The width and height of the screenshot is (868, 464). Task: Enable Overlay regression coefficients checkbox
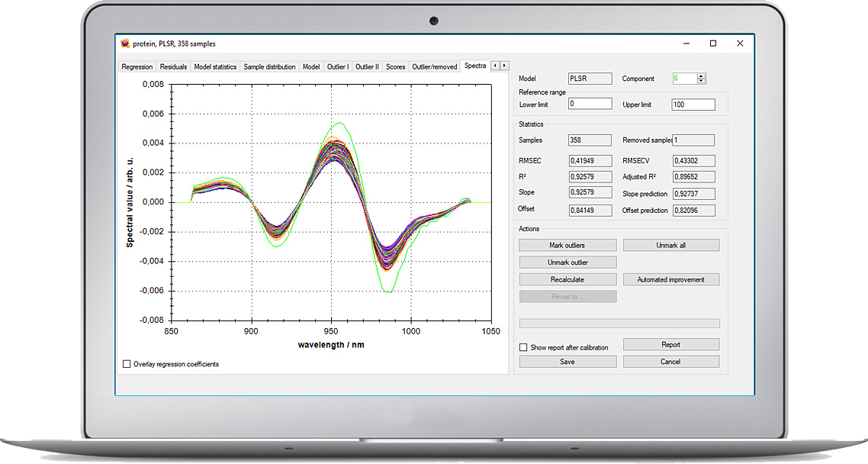pos(127,364)
